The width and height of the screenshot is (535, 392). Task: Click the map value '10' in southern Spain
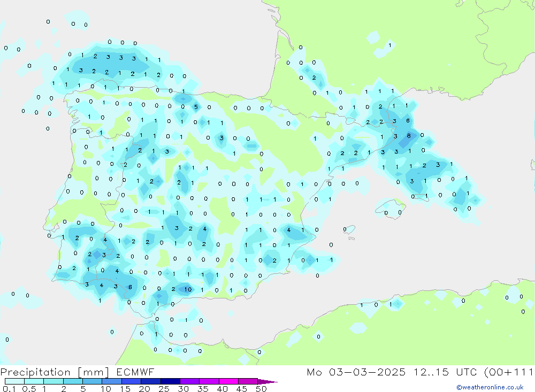click(x=188, y=289)
